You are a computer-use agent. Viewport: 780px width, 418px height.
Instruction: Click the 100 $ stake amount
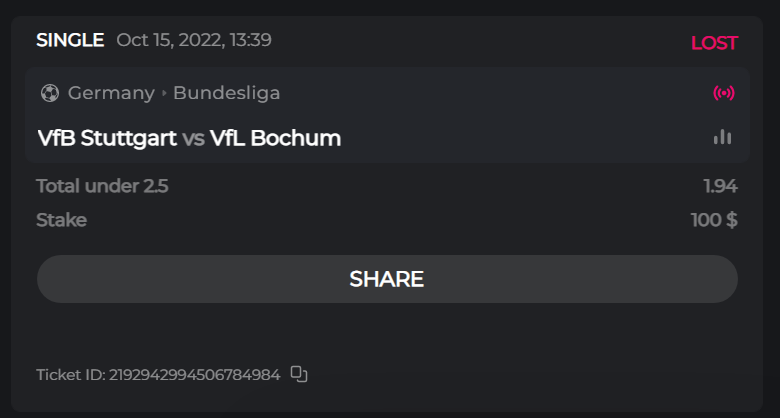(x=714, y=220)
